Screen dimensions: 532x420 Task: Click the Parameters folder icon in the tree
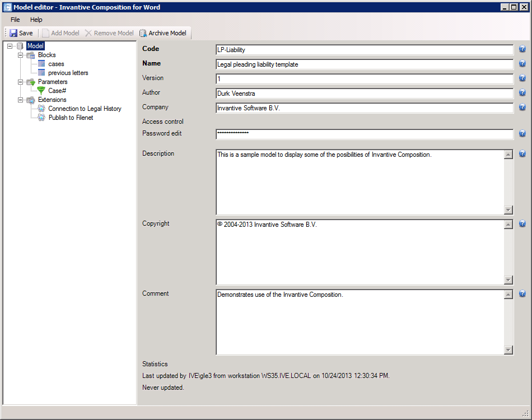click(x=31, y=82)
